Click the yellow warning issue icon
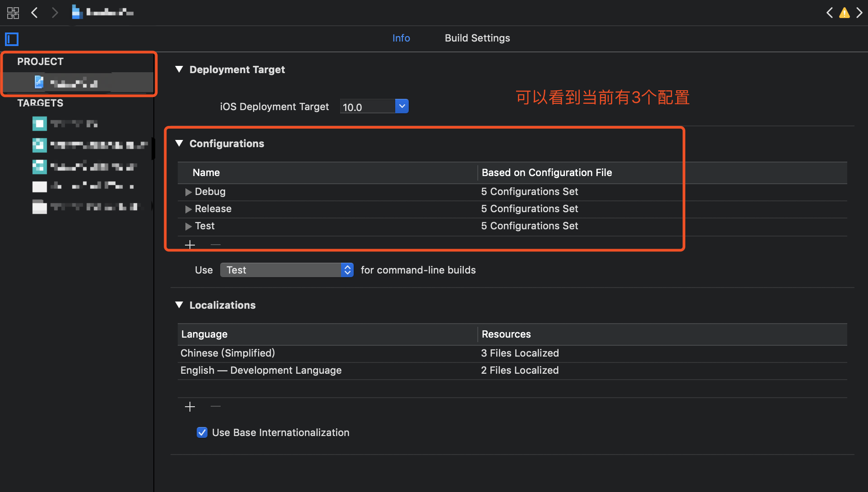Image resolution: width=868 pixels, height=492 pixels. (x=844, y=13)
